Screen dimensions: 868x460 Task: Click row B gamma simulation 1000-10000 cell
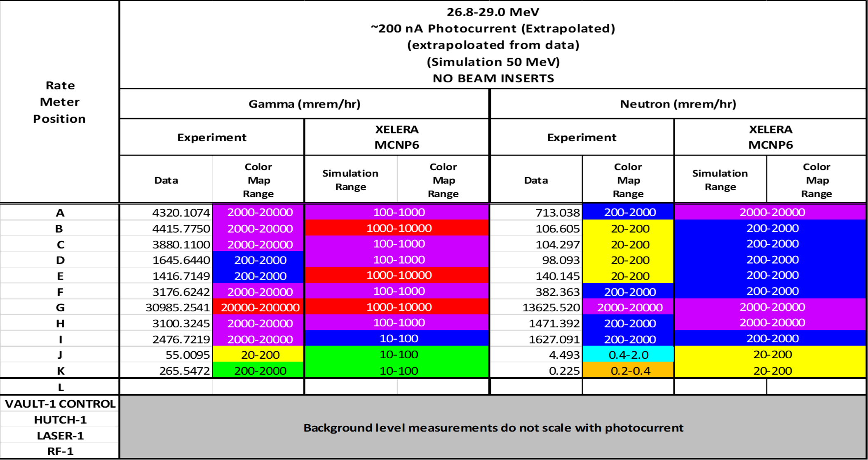(x=397, y=228)
